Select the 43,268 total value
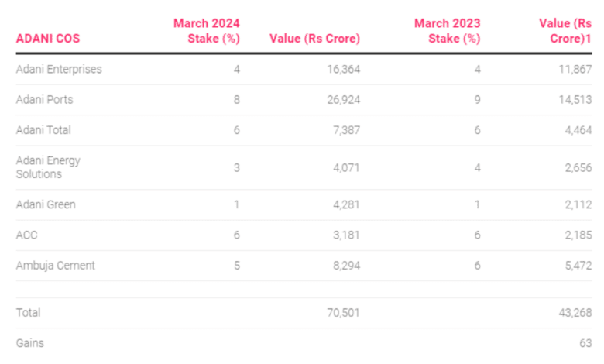The height and width of the screenshot is (364, 604). click(x=575, y=312)
